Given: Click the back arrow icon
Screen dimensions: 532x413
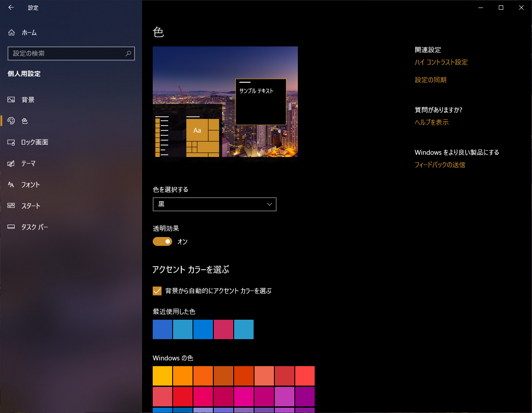Looking at the screenshot, I should coord(11,8).
